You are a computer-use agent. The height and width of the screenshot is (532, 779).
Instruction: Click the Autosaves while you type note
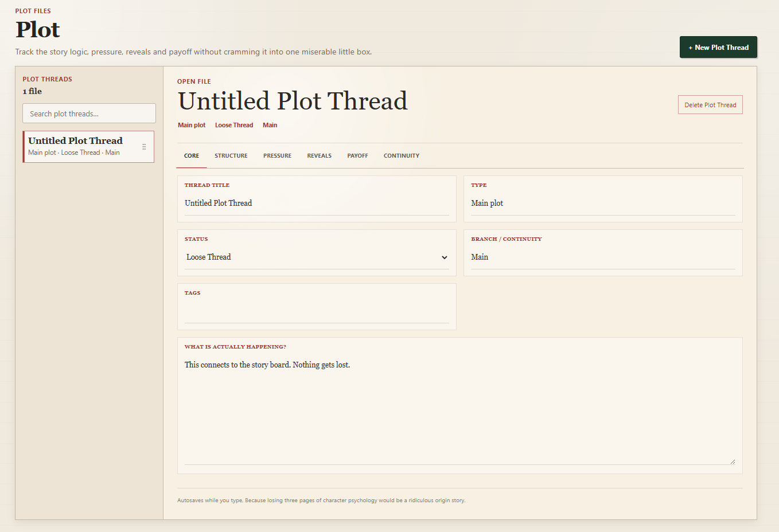coord(321,500)
